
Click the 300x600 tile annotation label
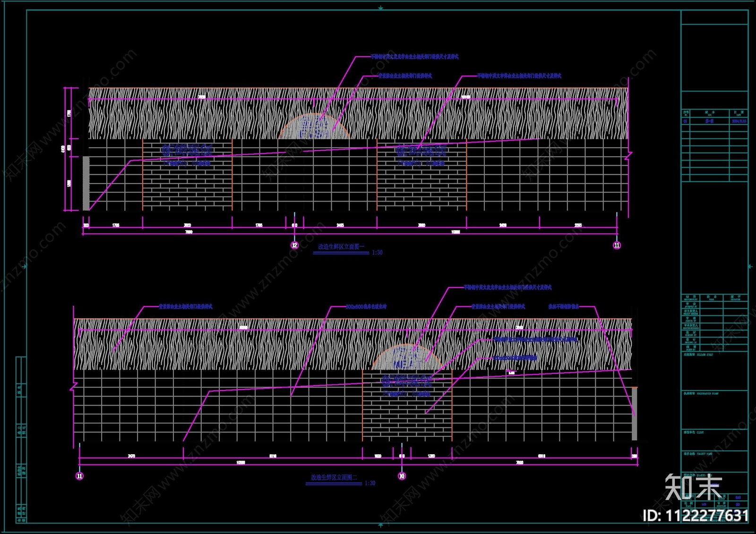366,306
